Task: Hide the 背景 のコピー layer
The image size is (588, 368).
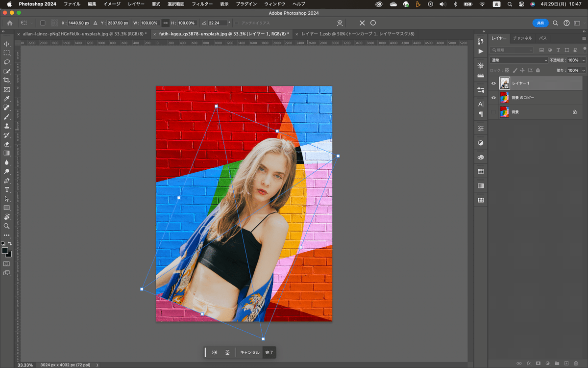Action: pos(493,98)
